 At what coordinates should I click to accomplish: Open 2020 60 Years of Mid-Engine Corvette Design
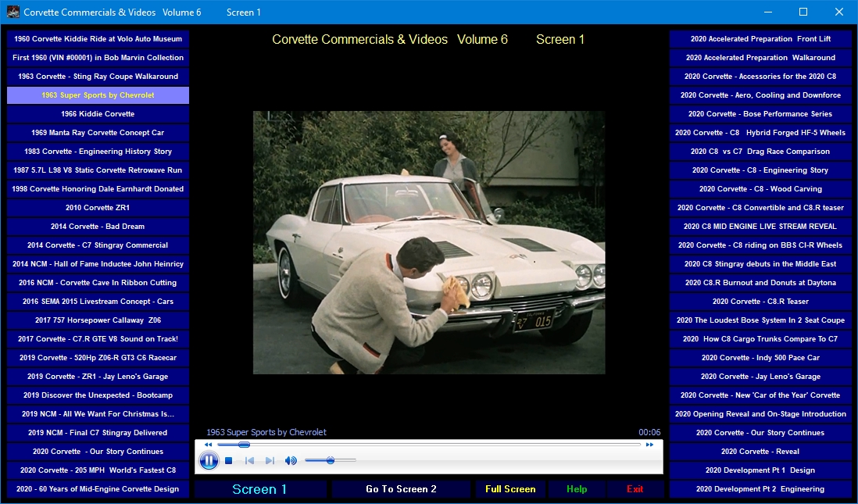(x=98, y=489)
